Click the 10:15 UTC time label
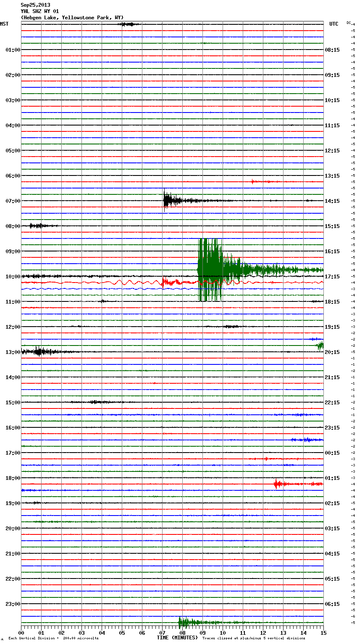The image size is (357, 644). point(332,100)
